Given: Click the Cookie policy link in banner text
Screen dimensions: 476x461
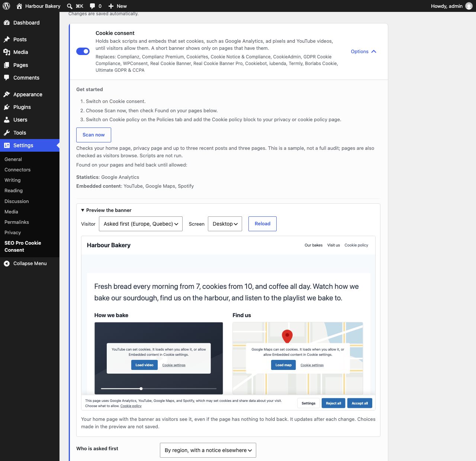Looking at the screenshot, I should (x=131, y=406).
